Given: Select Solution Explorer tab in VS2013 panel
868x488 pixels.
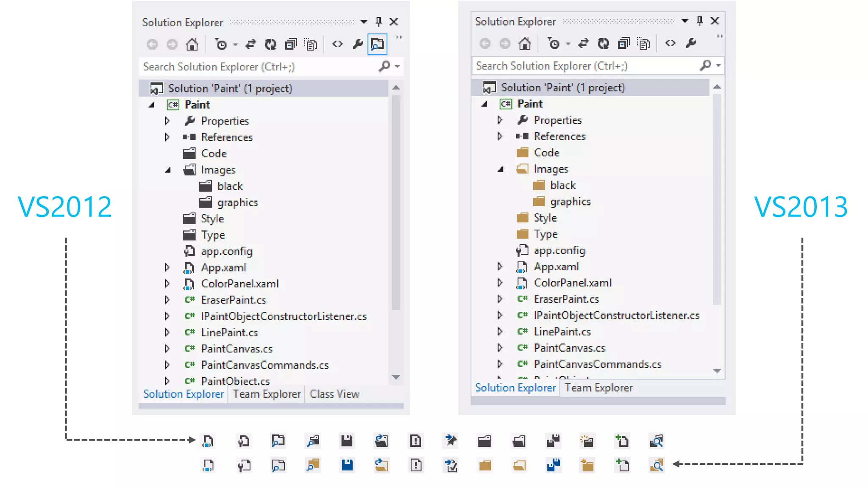Looking at the screenshot, I should pos(515,388).
